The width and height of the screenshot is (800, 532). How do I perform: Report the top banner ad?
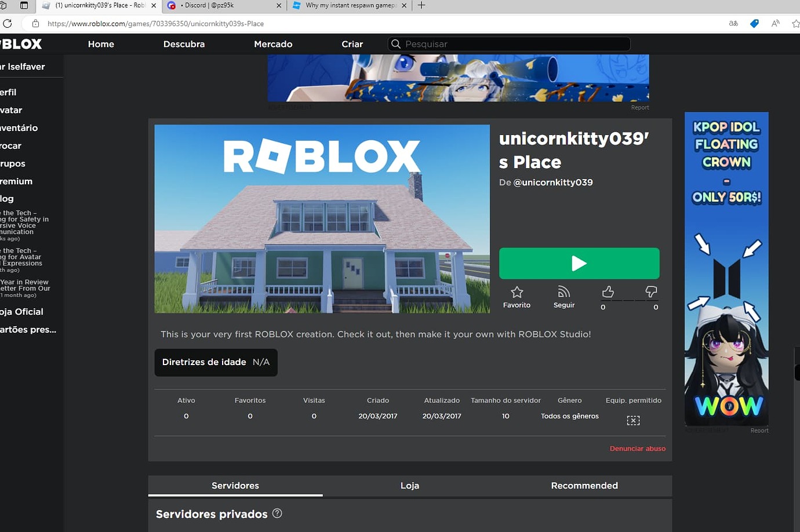point(640,108)
